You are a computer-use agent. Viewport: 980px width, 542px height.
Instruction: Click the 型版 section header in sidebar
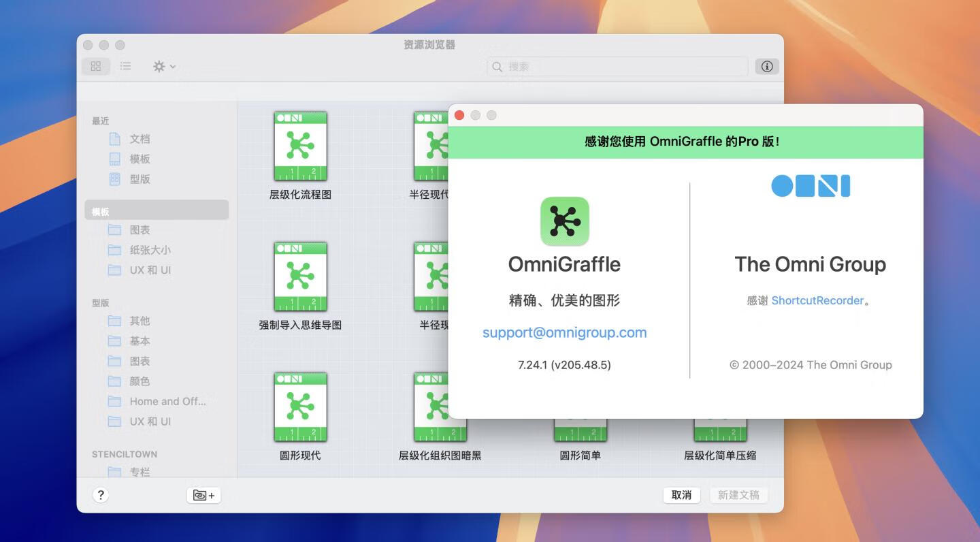pos(101,303)
